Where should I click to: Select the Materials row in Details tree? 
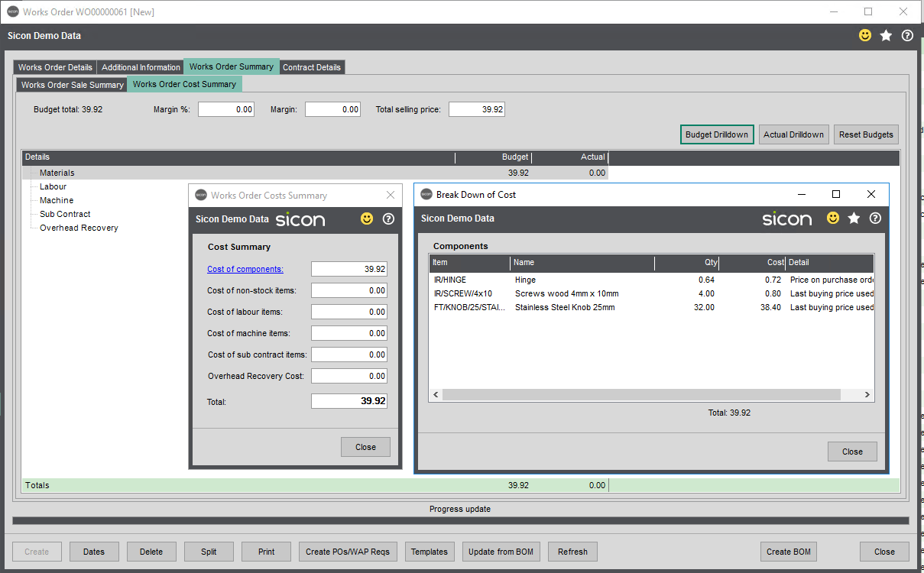315,173
